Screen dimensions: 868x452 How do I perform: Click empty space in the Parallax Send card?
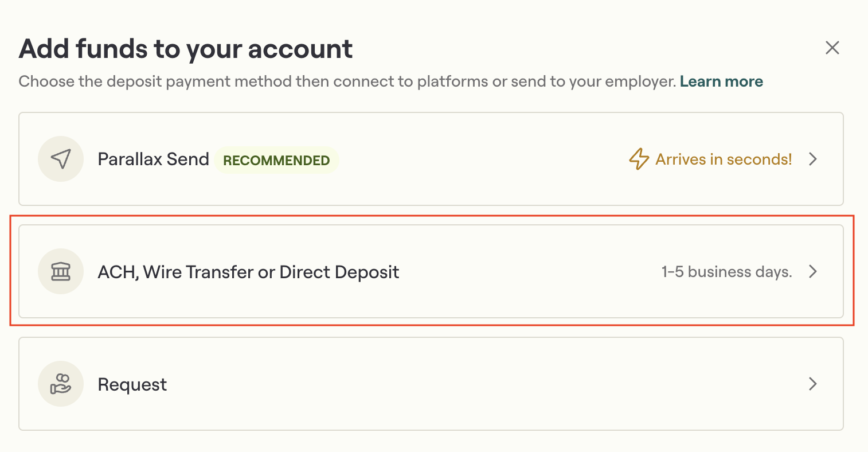tap(482, 159)
